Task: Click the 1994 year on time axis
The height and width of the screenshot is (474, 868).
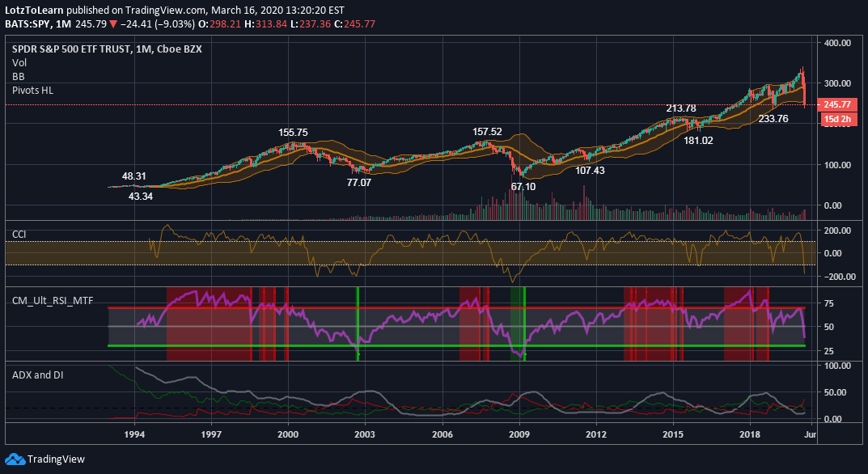Action: pyautogui.click(x=134, y=434)
